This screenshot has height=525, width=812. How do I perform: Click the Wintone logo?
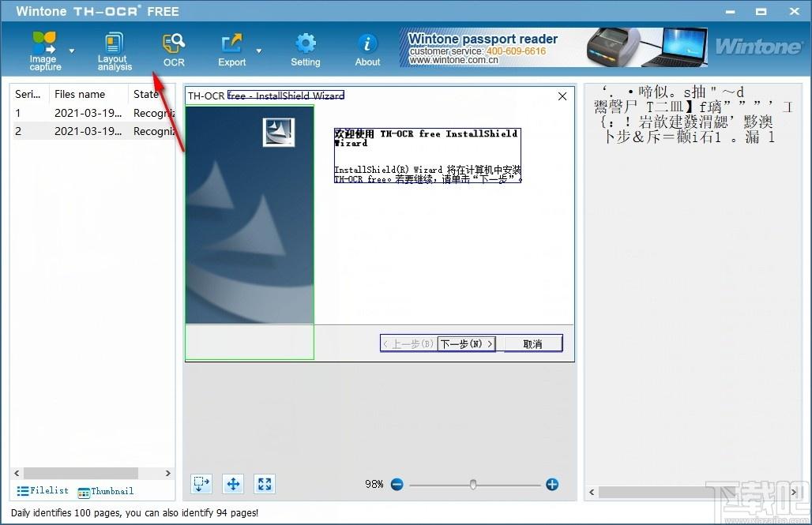(x=758, y=47)
